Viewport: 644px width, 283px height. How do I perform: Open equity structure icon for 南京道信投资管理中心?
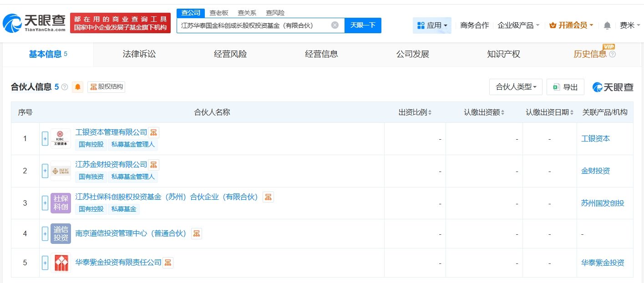[x=197, y=233]
